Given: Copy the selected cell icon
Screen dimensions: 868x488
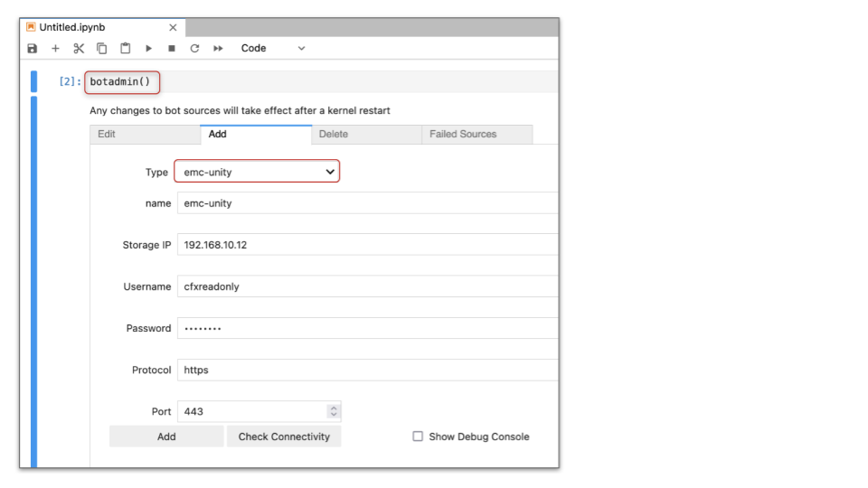Looking at the screenshot, I should click(102, 49).
